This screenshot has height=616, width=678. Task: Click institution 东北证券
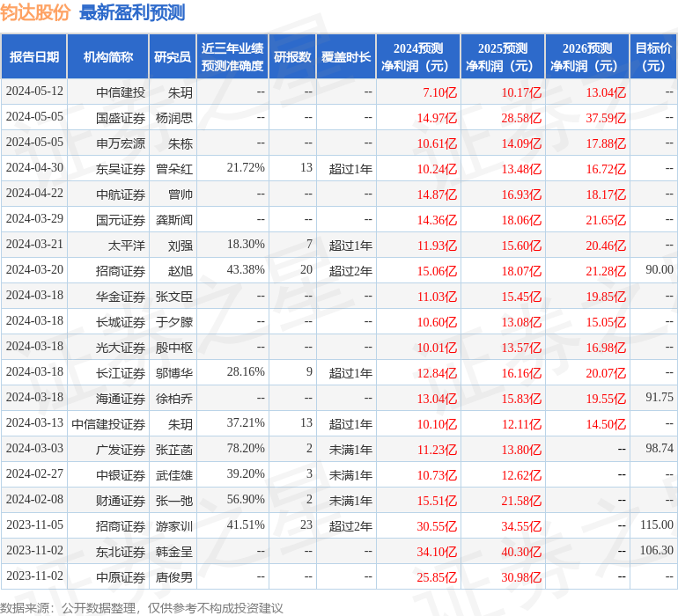point(121,551)
